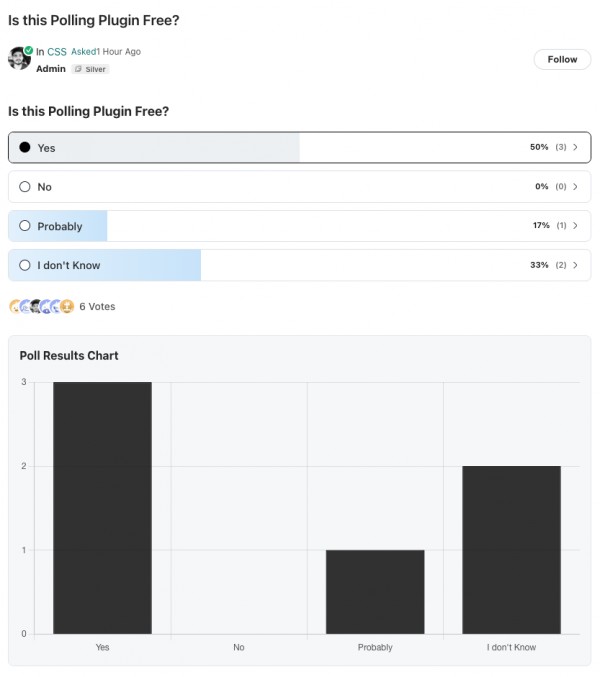This screenshot has height=677, width=600.
Task: Expand voters chevron for I don't Know
Action: (x=575, y=265)
